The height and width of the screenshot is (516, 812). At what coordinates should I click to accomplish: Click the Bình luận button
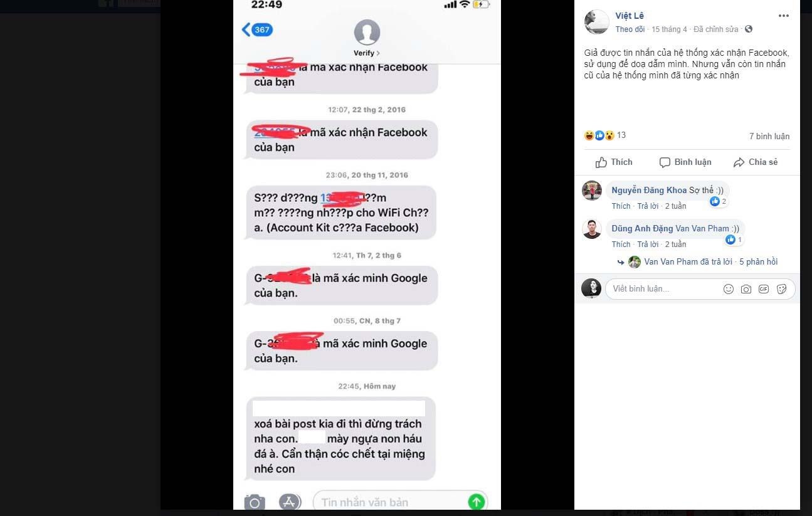tap(685, 162)
